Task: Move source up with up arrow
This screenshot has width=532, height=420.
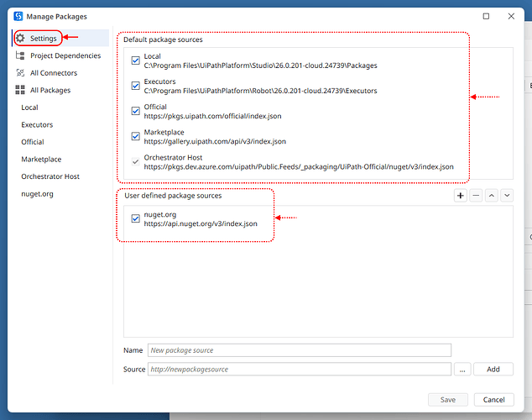Action: click(x=491, y=196)
